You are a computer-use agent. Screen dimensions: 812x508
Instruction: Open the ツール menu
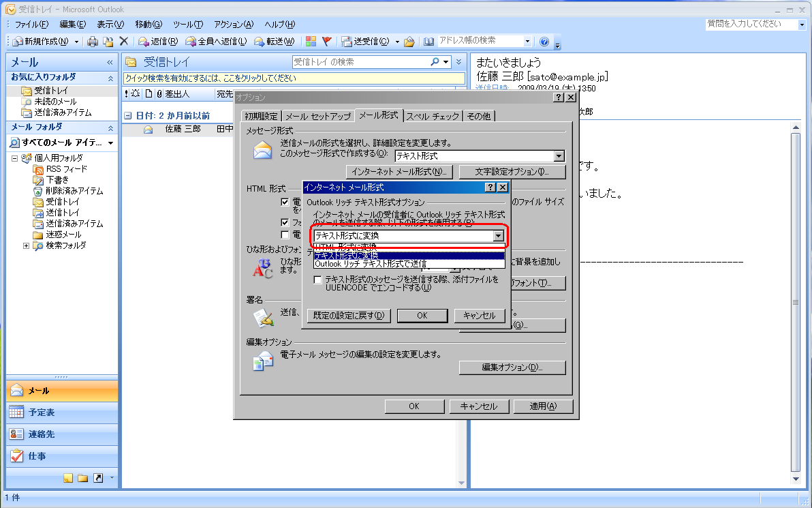point(188,25)
